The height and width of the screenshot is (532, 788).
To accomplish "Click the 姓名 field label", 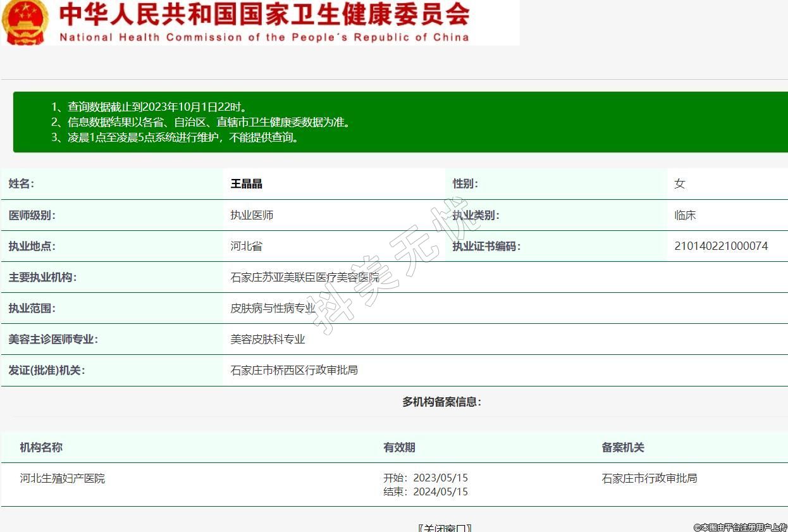I will point(22,184).
